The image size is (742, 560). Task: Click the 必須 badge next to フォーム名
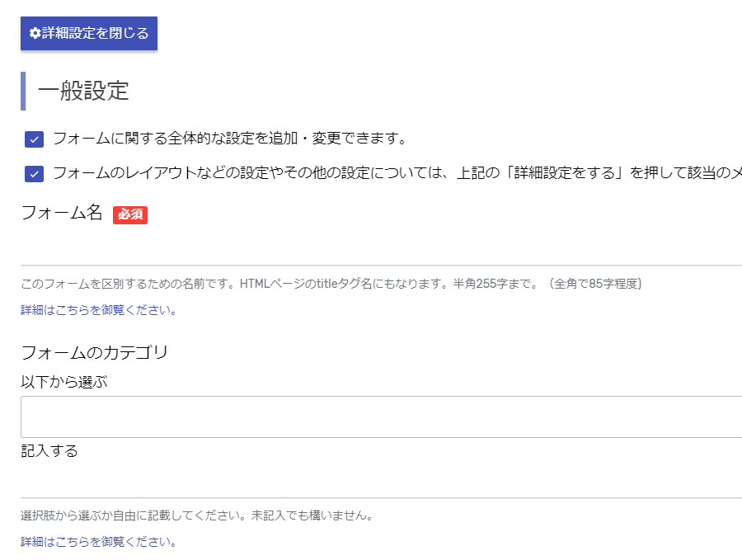[x=130, y=214]
